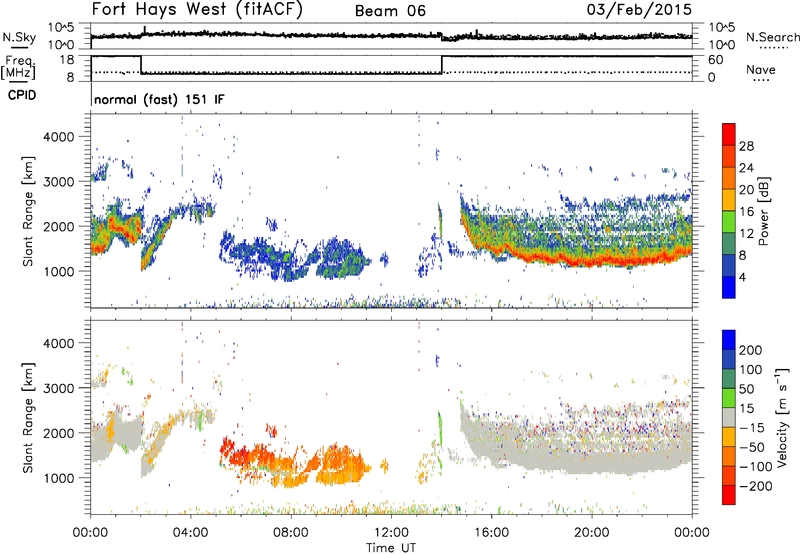Click the "04:00" time axis label
This screenshot has width=800, height=554.
[191, 533]
